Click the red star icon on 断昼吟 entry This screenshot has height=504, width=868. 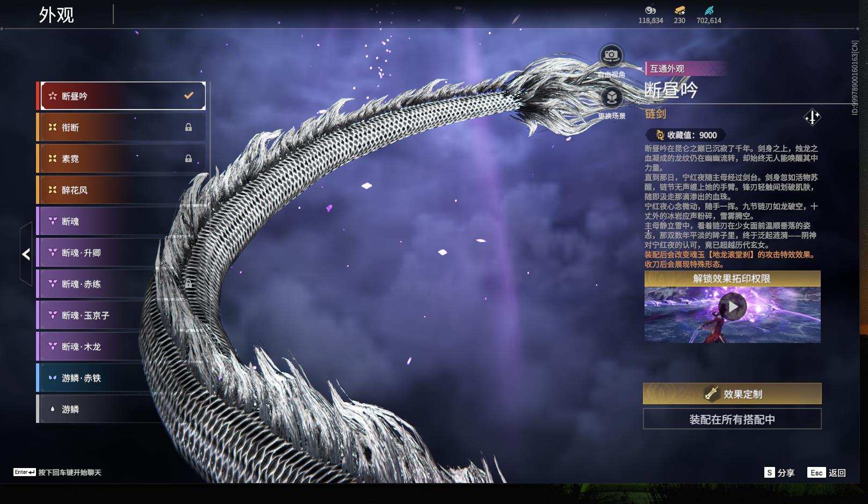pos(52,95)
